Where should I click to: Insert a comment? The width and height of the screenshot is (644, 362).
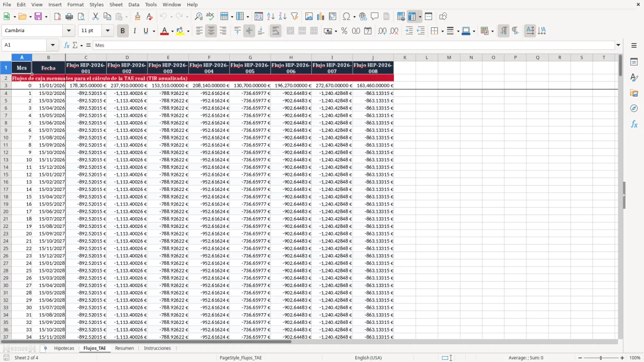tap(375, 17)
